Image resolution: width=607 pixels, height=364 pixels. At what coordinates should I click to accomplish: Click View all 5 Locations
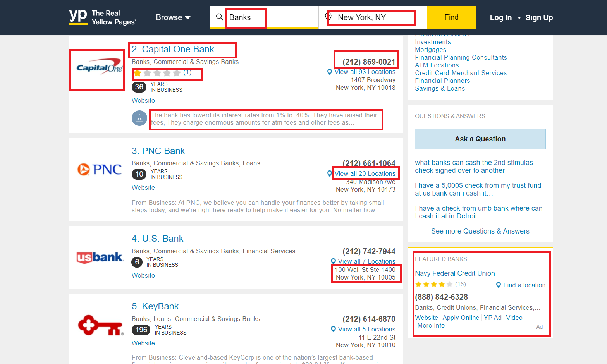point(367,329)
